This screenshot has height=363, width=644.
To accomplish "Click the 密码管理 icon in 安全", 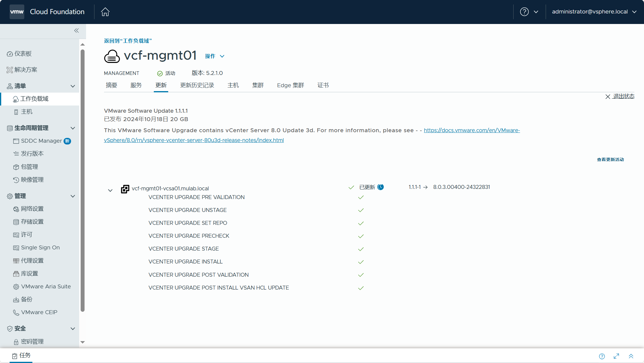I will point(16,341).
